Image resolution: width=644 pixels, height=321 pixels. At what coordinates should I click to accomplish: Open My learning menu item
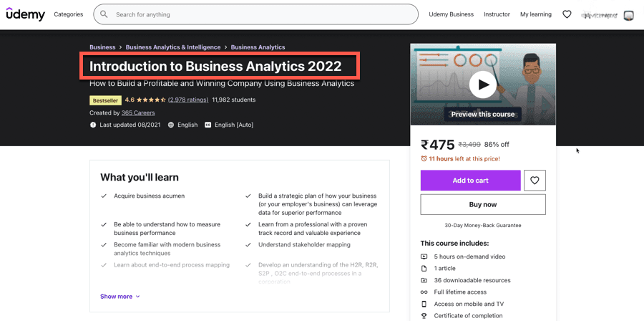[535, 14]
